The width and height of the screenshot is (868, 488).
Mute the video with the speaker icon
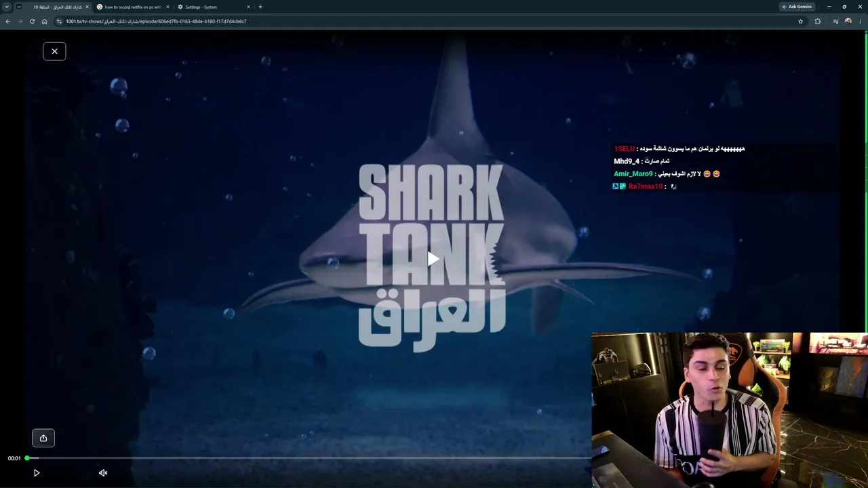coord(103,473)
